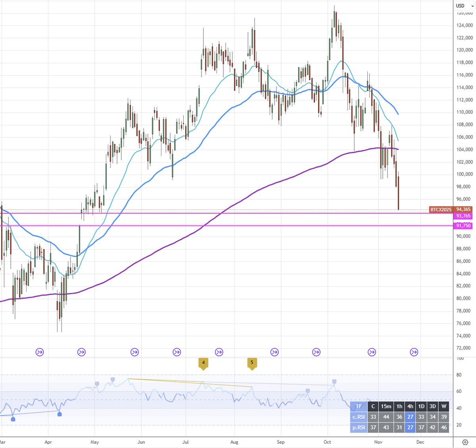Open chart settings via the hexagon icon
Viewport: 476px width, 448px height.
[x=465, y=442]
